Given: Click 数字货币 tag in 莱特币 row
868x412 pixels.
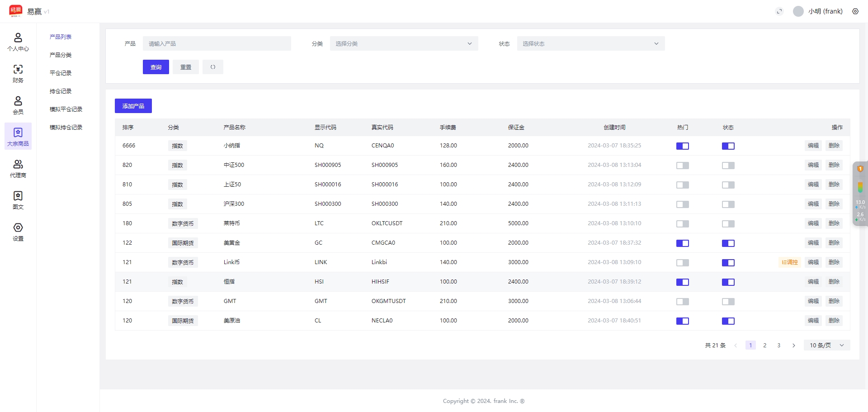Looking at the screenshot, I should pos(183,224).
